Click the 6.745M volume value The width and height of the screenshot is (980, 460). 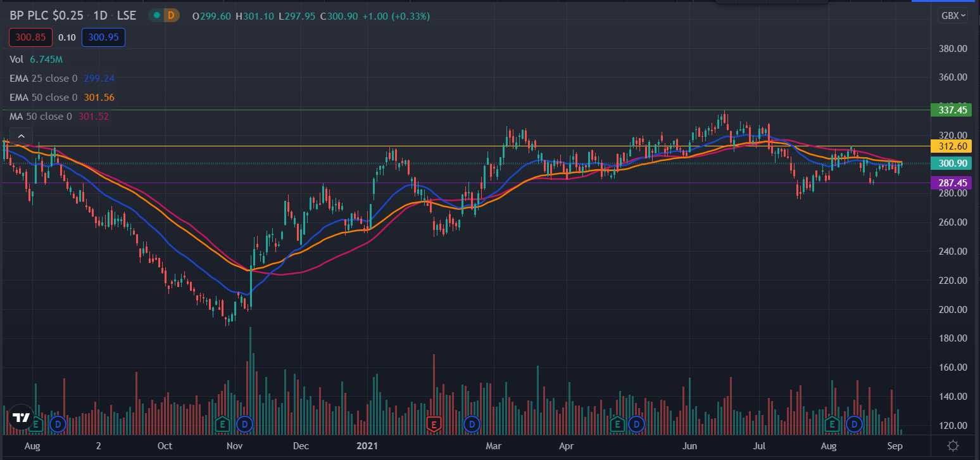click(x=46, y=60)
